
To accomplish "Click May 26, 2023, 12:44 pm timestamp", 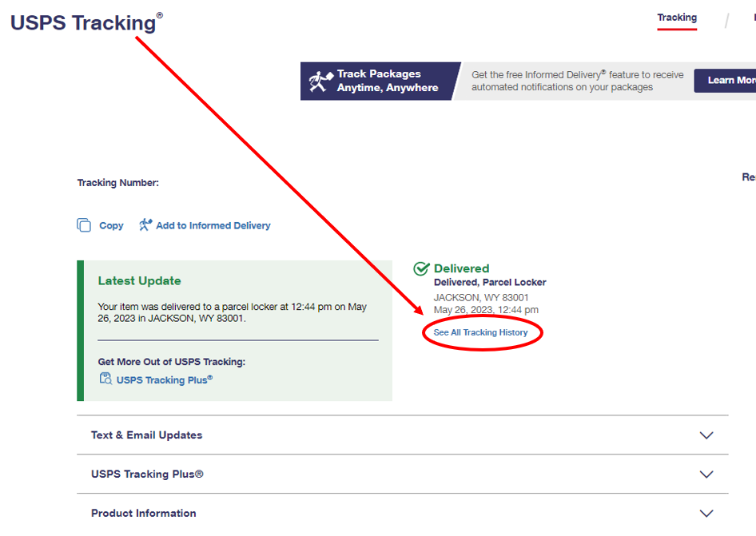I will (x=486, y=309).
